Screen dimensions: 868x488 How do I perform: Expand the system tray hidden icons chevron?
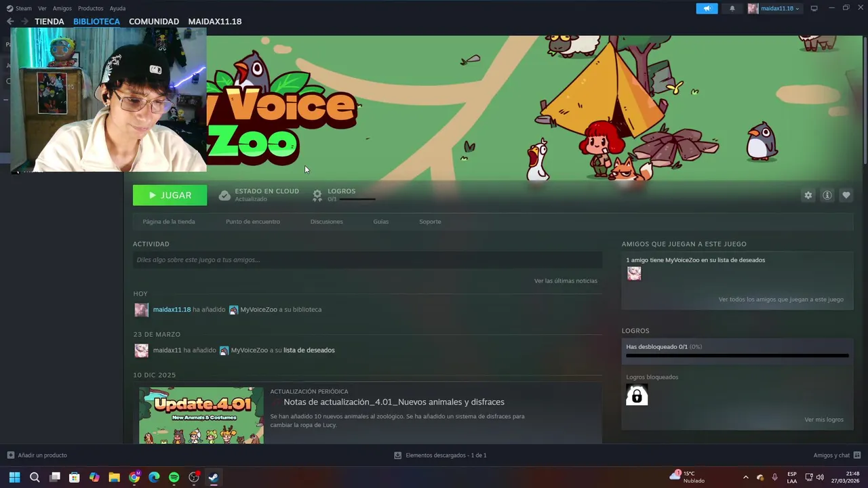[x=746, y=477]
